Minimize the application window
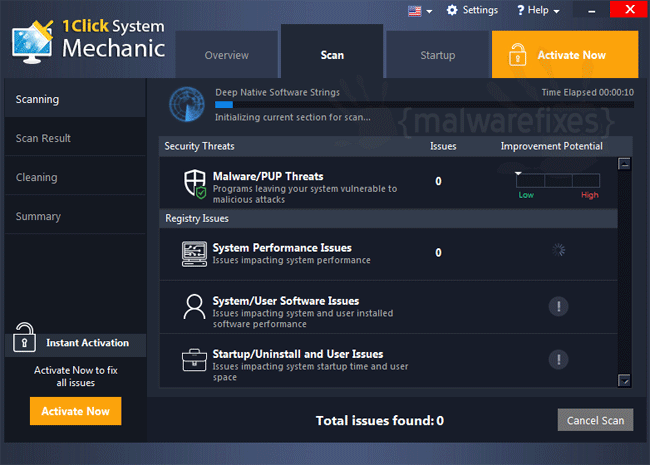The height and width of the screenshot is (465, 650). (x=592, y=10)
